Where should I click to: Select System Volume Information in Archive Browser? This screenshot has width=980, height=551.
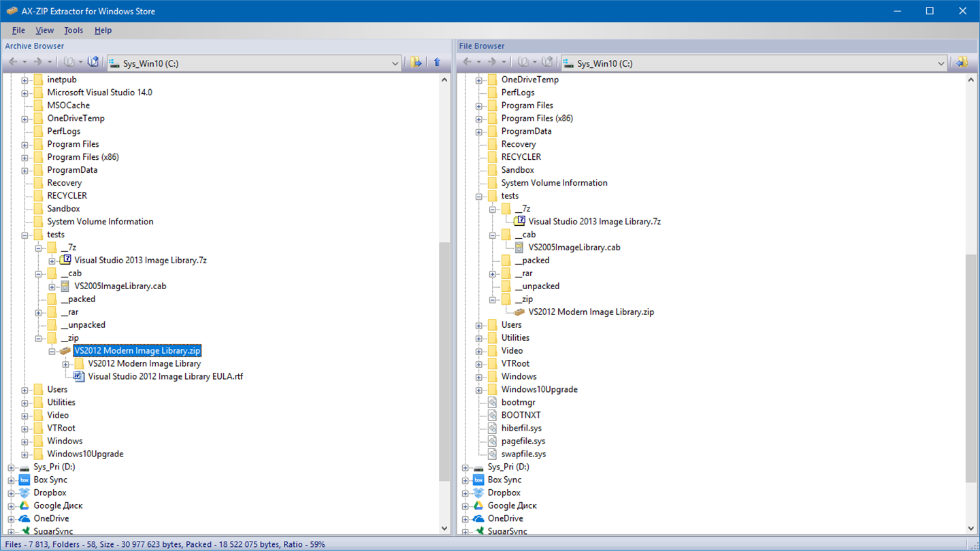(100, 221)
